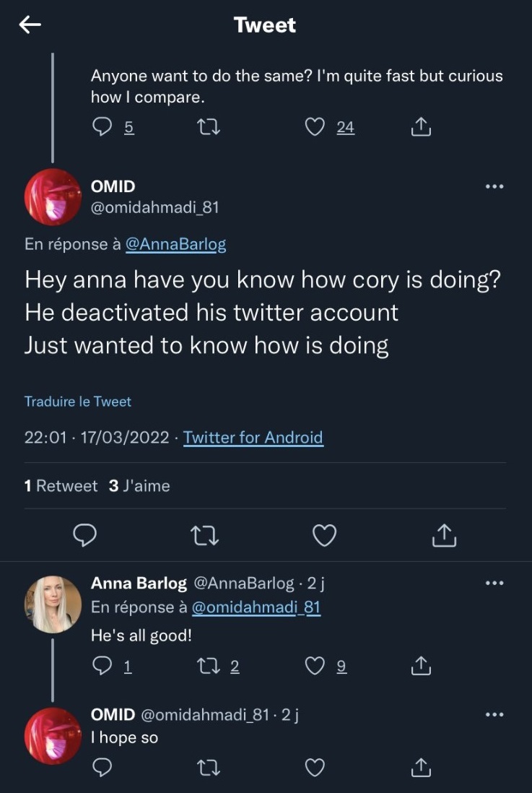Retweet Anna Barlog's reply with 2 retweets
The height and width of the screenshot is (793, 532).
209,667
